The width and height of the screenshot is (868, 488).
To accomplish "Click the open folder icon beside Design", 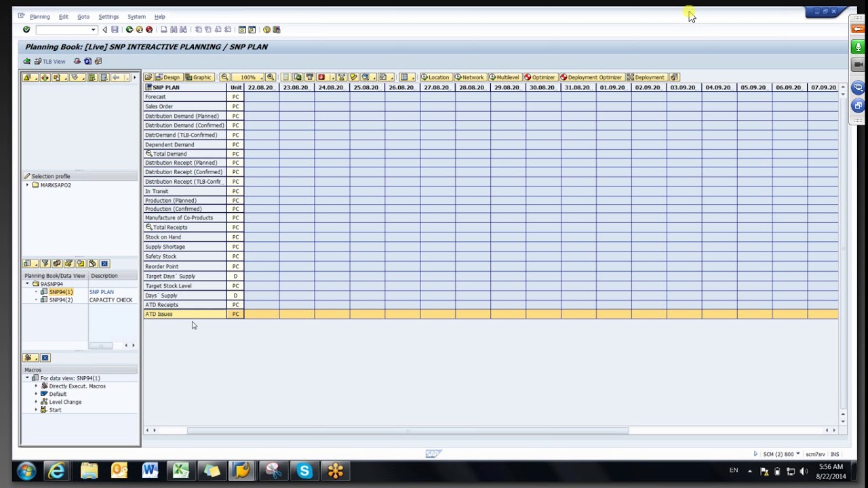I will [149, 77].
